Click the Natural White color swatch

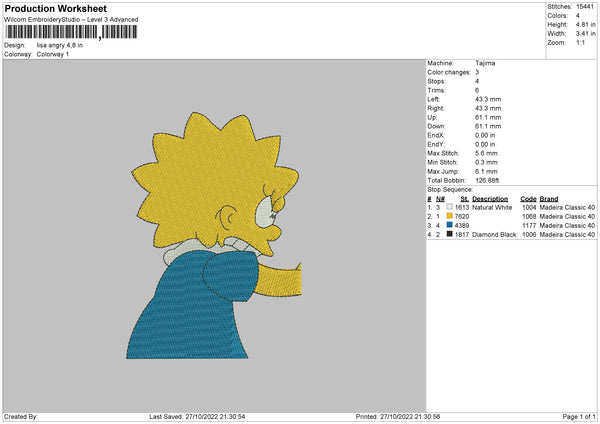[x=449, y=207]
